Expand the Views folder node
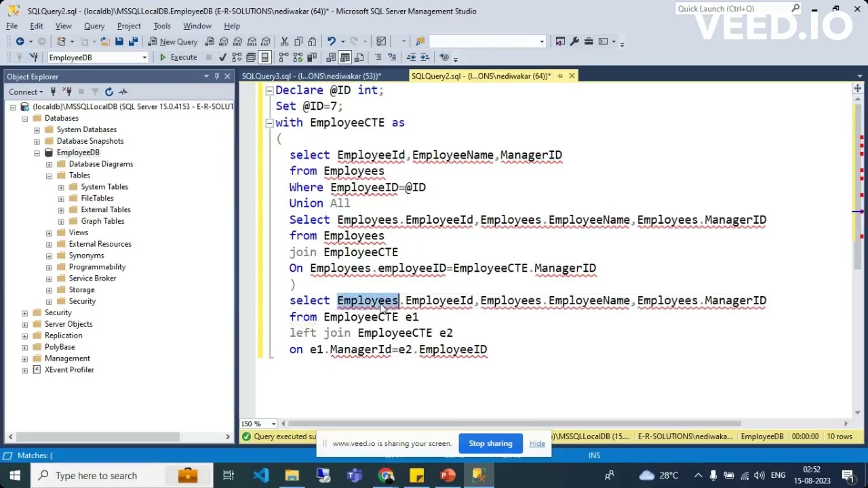This screenshot has height=488, width=868. coord(49,232)
